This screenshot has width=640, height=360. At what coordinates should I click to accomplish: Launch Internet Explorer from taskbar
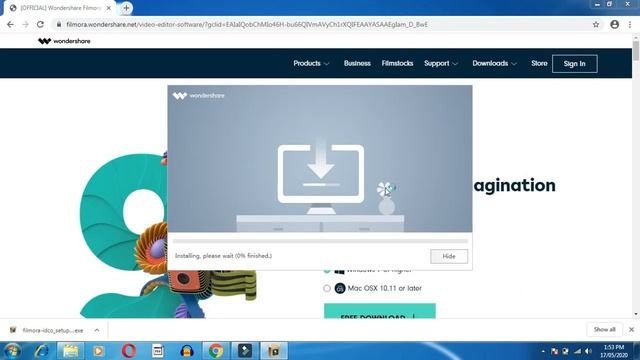click(x=42, y=351)
